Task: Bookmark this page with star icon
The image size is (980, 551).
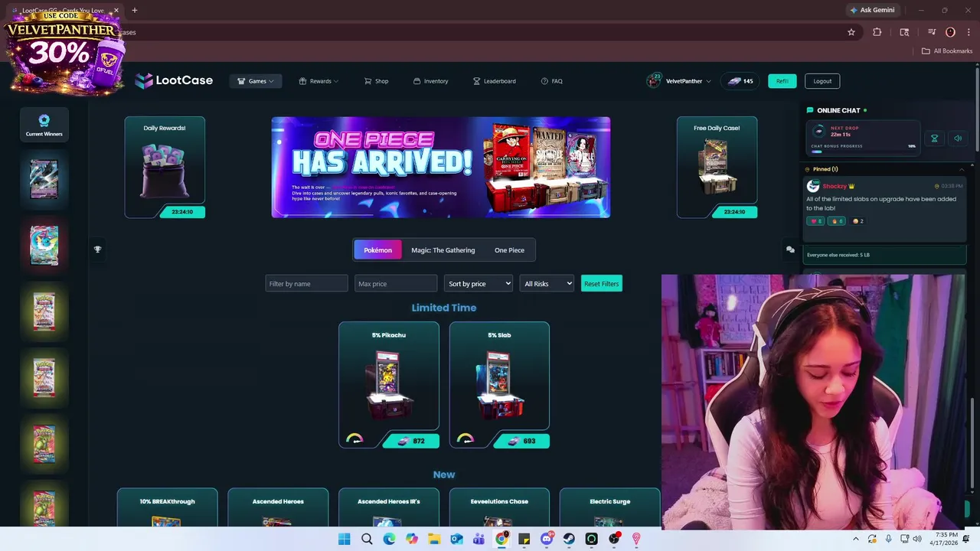Action: coord(851,32)
